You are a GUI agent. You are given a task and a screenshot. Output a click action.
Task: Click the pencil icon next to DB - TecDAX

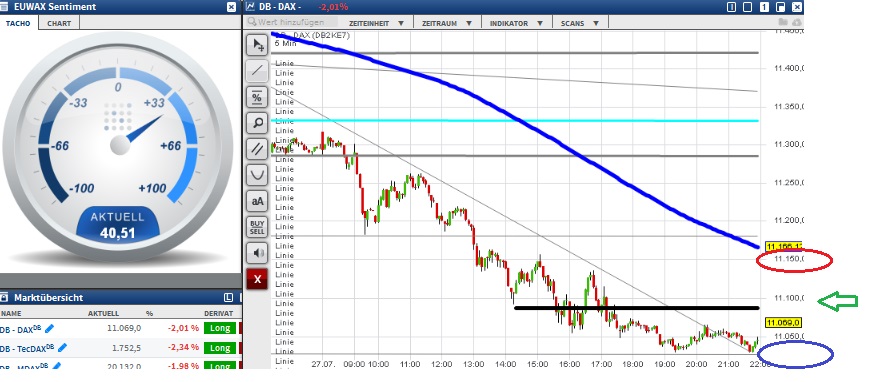(62, 347)
